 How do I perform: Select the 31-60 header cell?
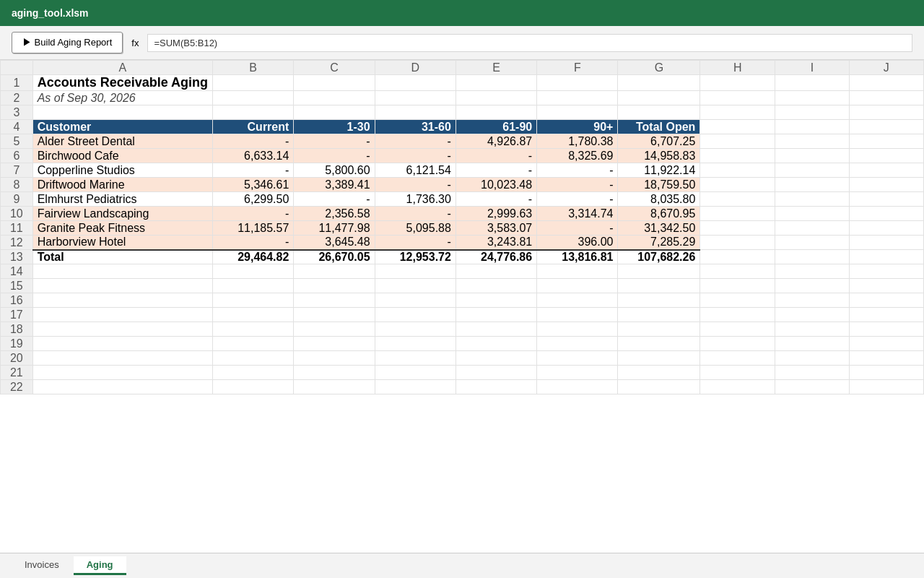[x=415, y=127]
